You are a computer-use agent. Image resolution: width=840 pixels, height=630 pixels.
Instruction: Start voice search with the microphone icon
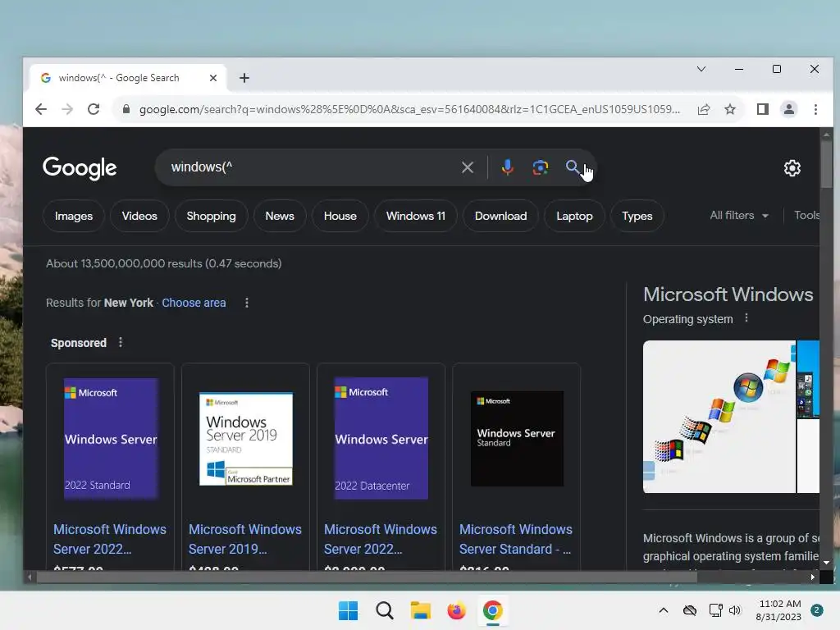pos(507,167)
